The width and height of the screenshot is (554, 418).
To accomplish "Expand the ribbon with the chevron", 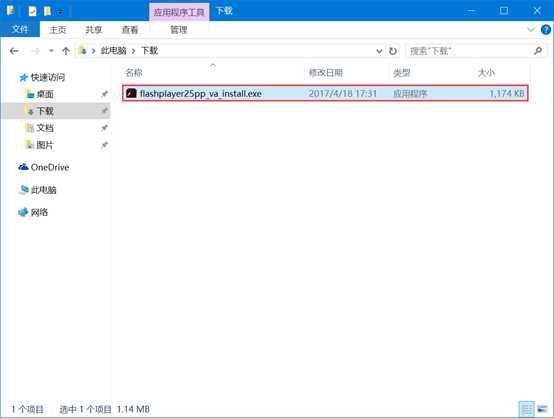I will coord(530,30).
